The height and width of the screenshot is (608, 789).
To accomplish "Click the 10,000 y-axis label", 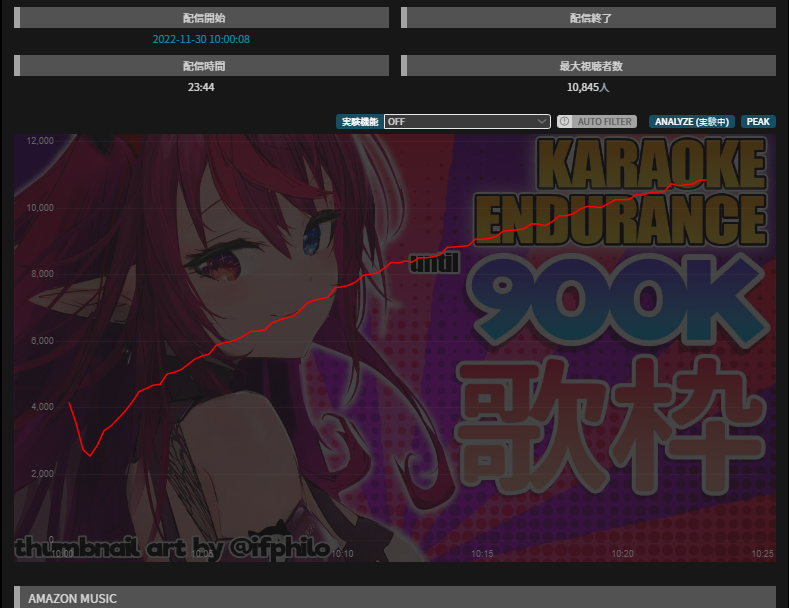I will [40, 207].
